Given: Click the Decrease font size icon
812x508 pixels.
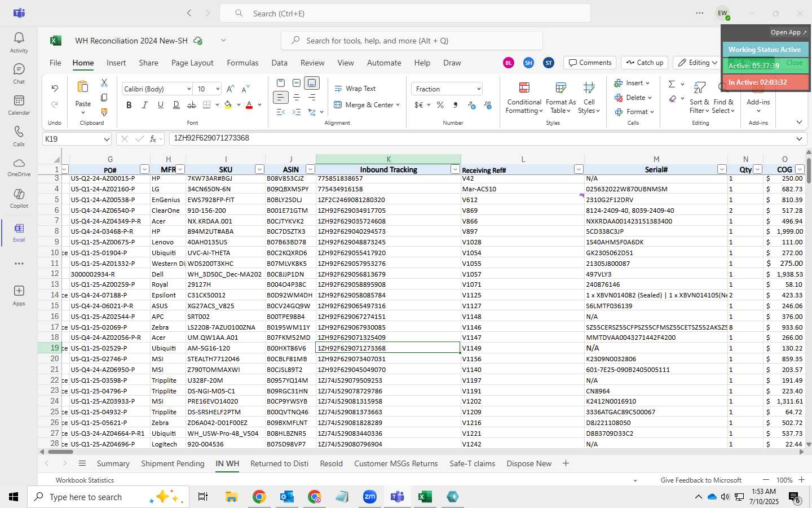Looking at the screenshot, I should pyautogui.click(x=245, y=89).
